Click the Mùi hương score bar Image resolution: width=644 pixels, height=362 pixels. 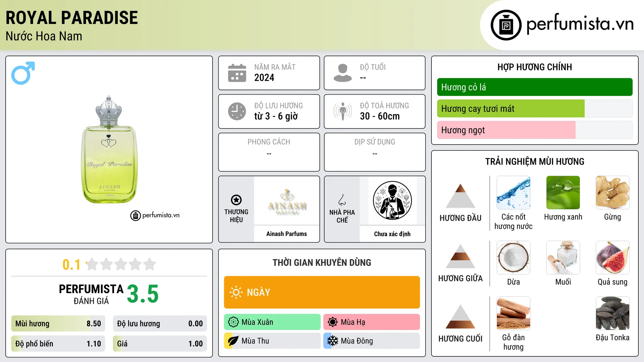pyautogui.click(x=58, y=324)
